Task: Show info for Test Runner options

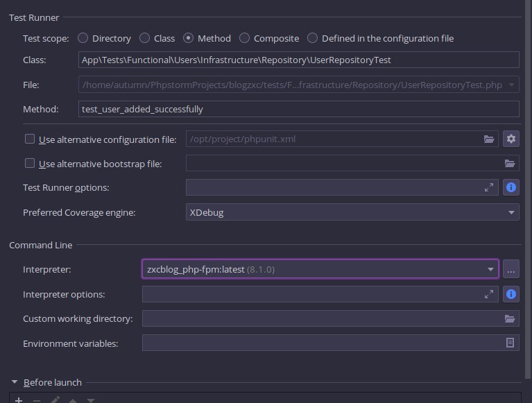Action: (x=511, y=187)
